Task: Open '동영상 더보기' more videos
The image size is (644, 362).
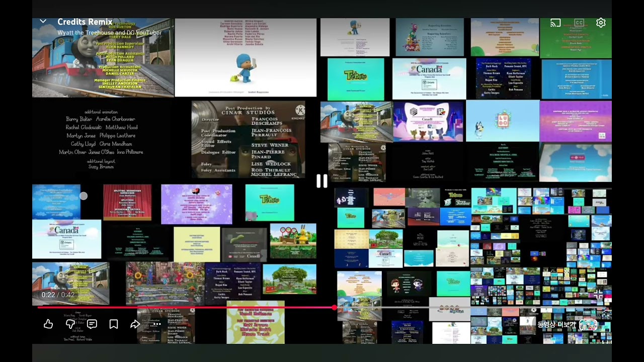Action: point(556,325)
